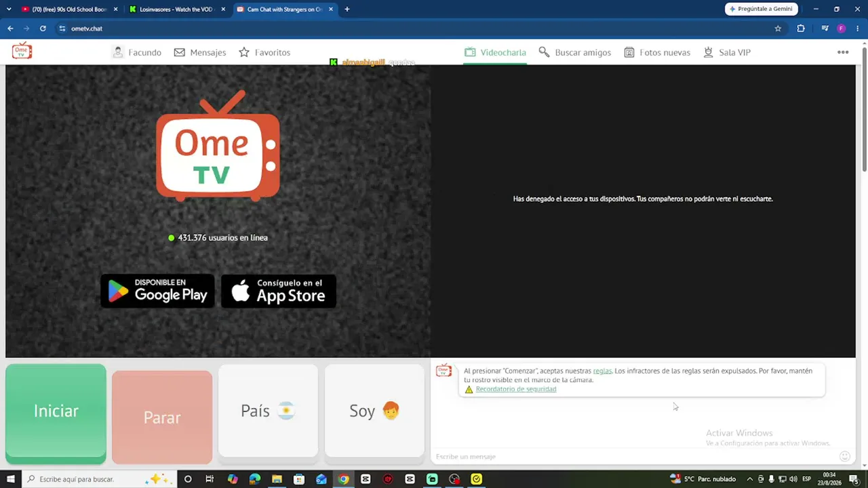Open Buscar amigos section
This screenshot has width=868, height=488.
(575, 52)
